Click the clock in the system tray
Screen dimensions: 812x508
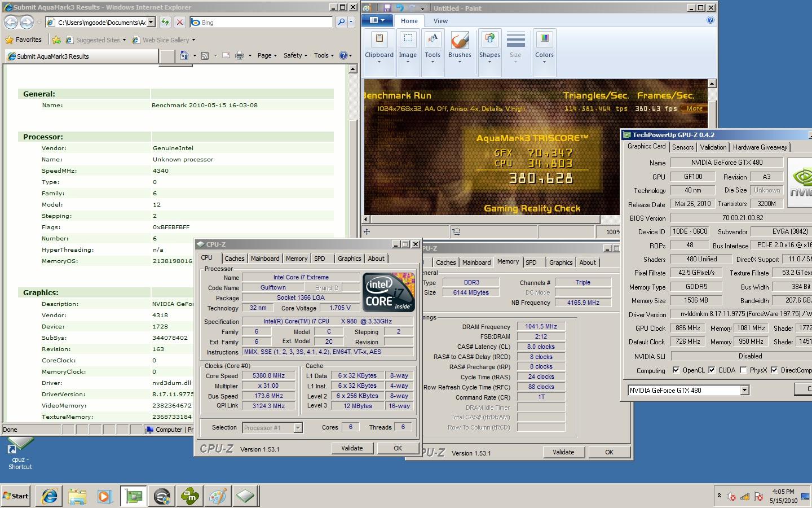pos(783,496)
